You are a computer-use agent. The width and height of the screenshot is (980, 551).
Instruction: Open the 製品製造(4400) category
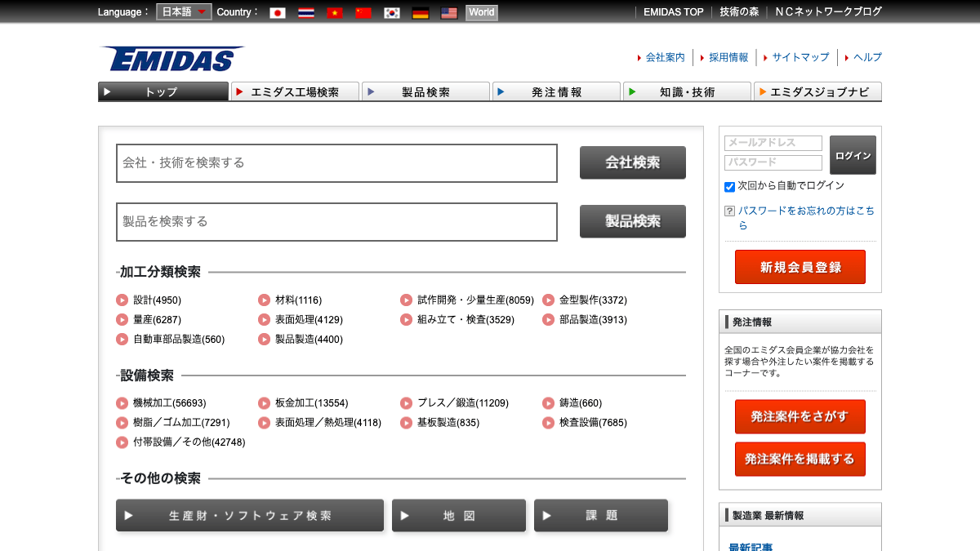point(309,340)
